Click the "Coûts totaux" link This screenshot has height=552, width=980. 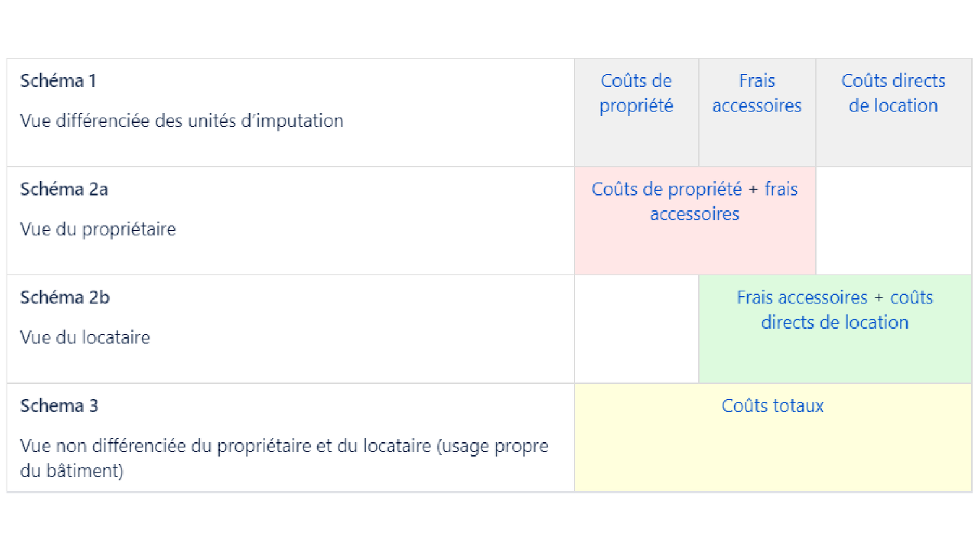[772, 405]
